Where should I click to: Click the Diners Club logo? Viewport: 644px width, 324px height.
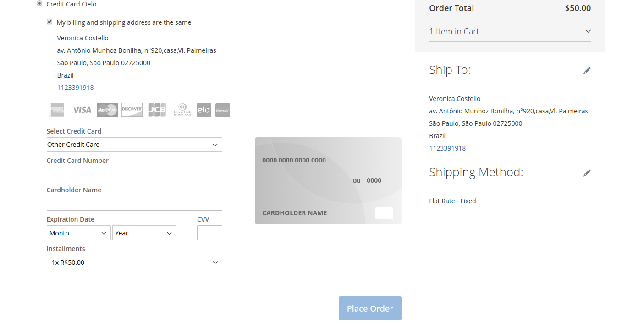[x=182, y=110]
